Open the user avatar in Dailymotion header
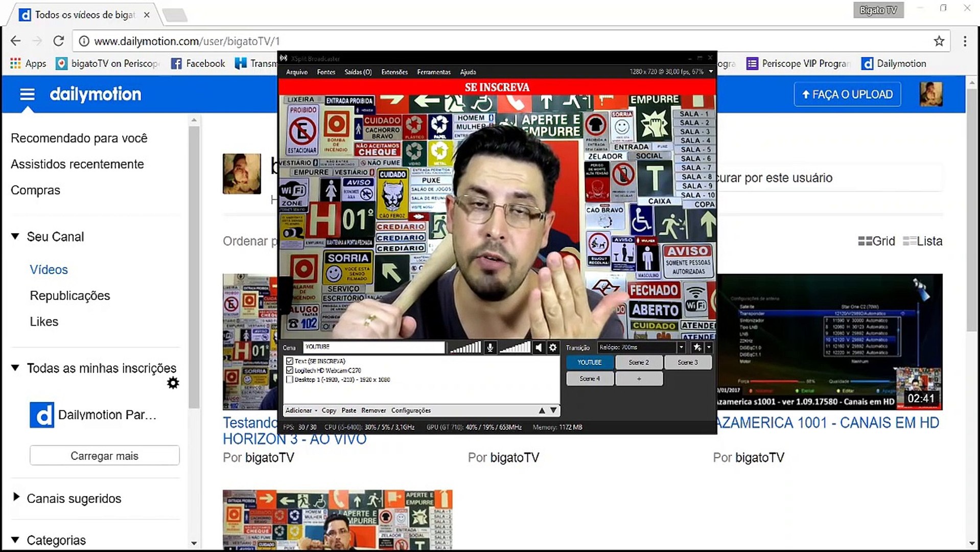 click(x=931, y=94)
